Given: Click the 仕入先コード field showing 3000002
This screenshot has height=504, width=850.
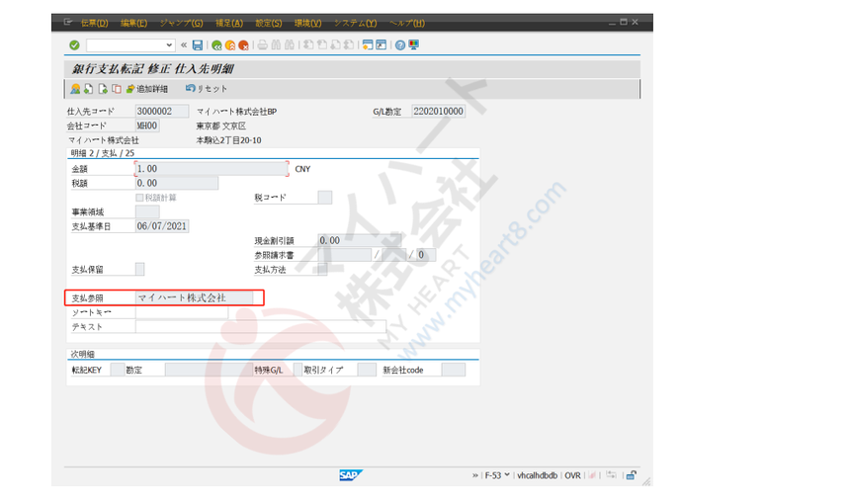Looking at the screenshot, I should tap(161, 111).
